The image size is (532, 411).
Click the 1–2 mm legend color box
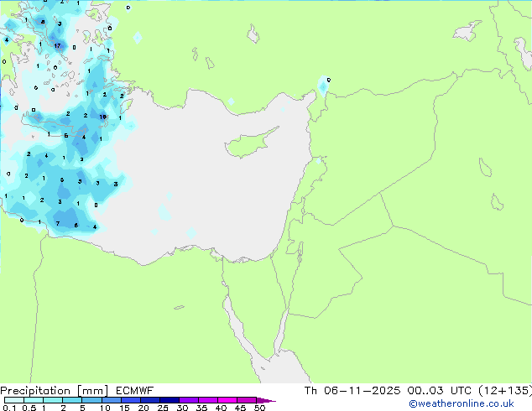[53, 400]
